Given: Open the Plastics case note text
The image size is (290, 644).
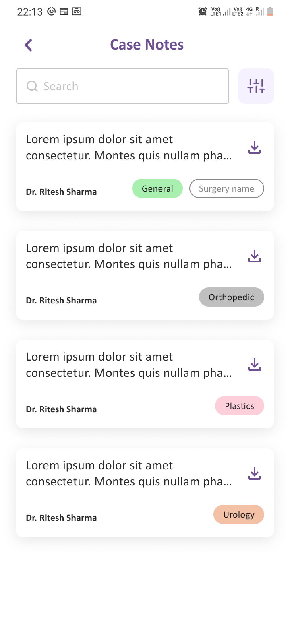Looking at the screenshot, I should pyautogui.click(x=129, y=365).
